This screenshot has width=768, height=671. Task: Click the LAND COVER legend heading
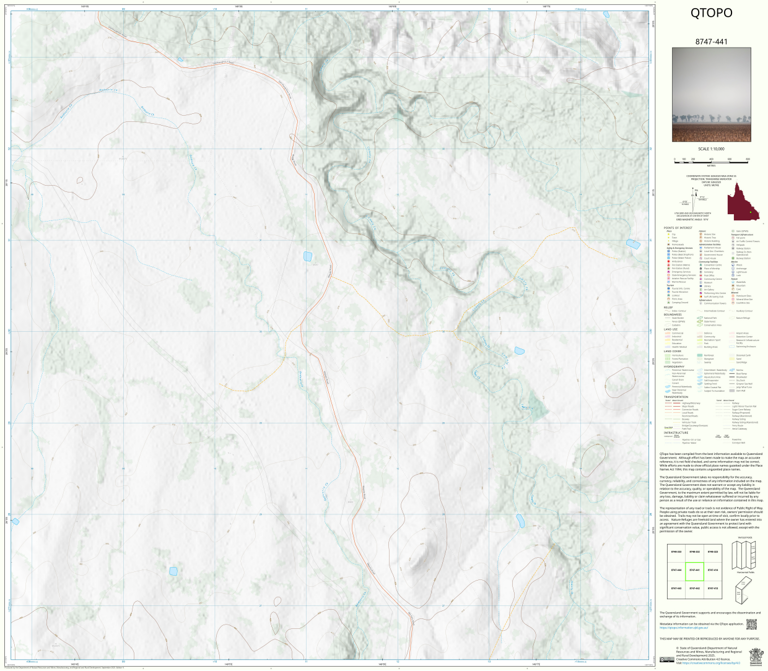[673, 351]
